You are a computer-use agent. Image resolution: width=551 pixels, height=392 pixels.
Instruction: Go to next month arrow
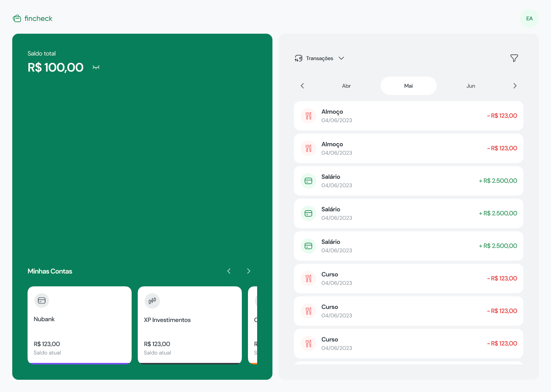pos(515,86)
